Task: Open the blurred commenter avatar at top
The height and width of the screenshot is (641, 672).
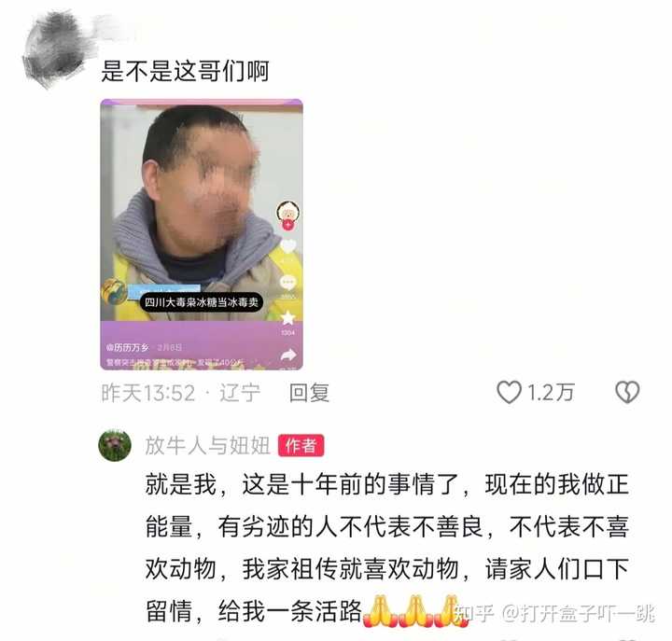Action: [55, 49]
